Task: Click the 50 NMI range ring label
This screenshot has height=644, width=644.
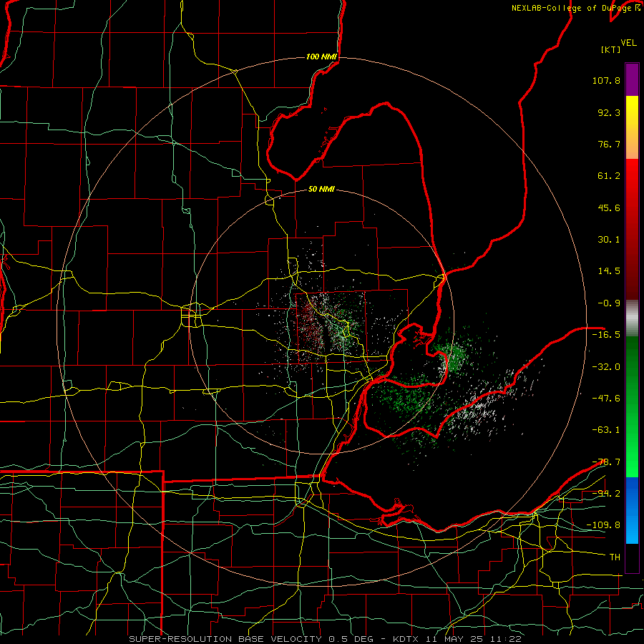Action: (321, 189)
